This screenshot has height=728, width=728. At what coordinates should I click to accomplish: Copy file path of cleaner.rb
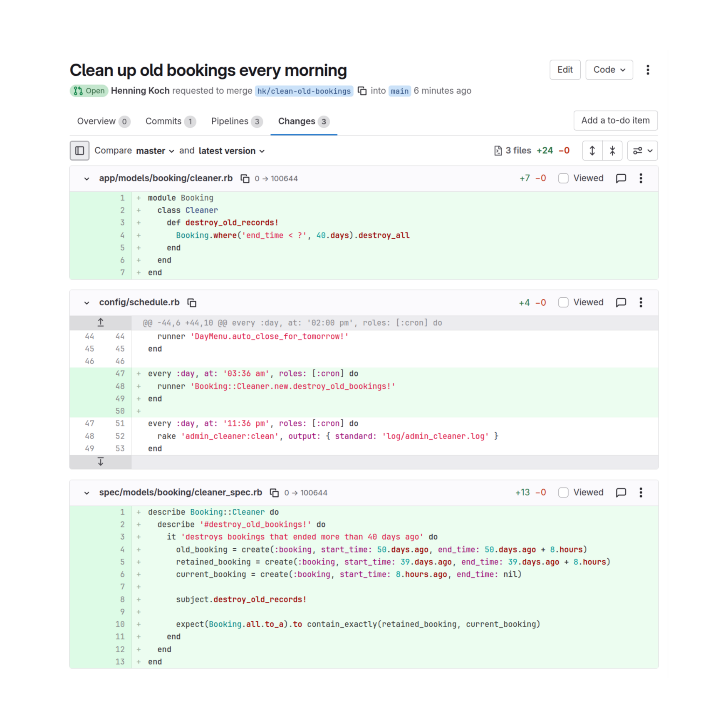pos(245,178)
